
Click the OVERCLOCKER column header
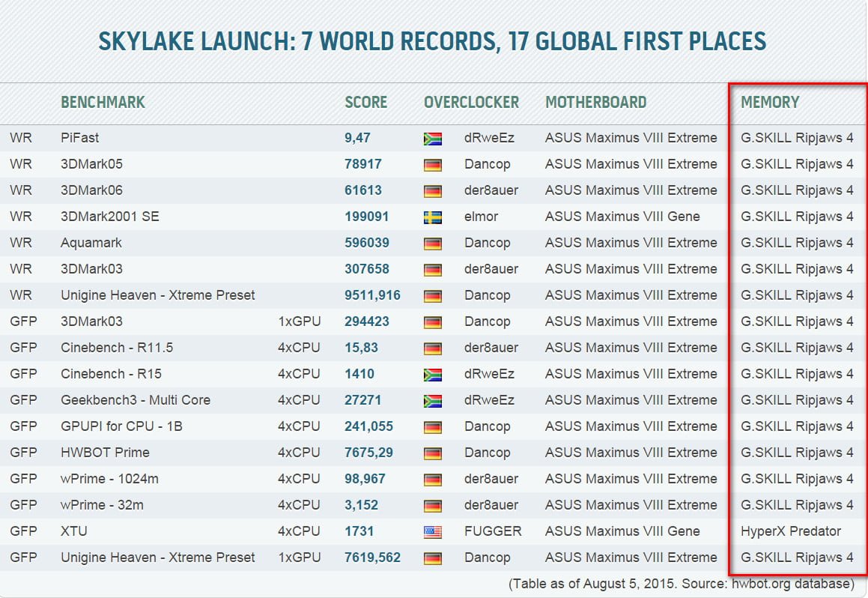coord(471,103)
